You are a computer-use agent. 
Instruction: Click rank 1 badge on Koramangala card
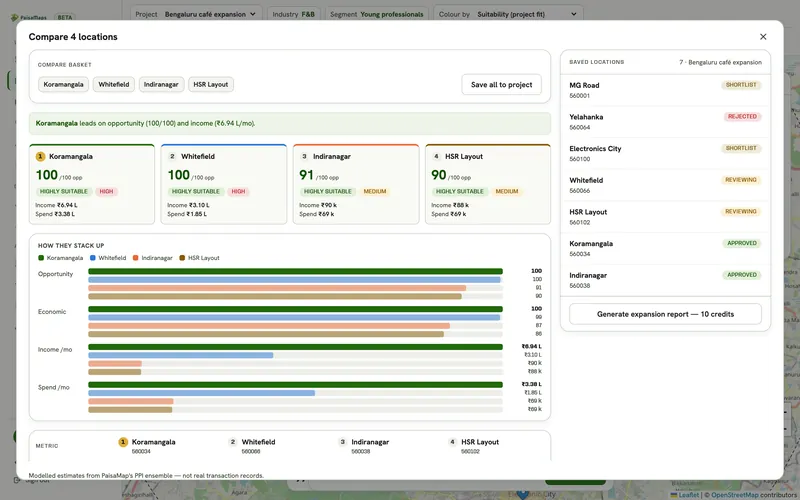click(40, 157)
